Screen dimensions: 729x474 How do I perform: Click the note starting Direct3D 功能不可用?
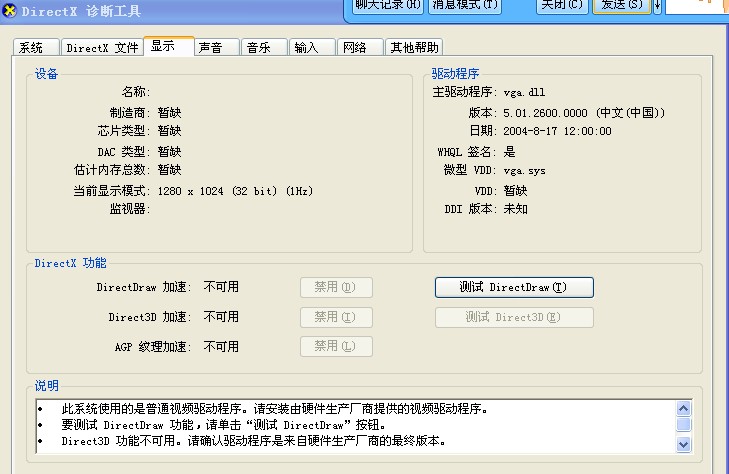coord(254,441)
